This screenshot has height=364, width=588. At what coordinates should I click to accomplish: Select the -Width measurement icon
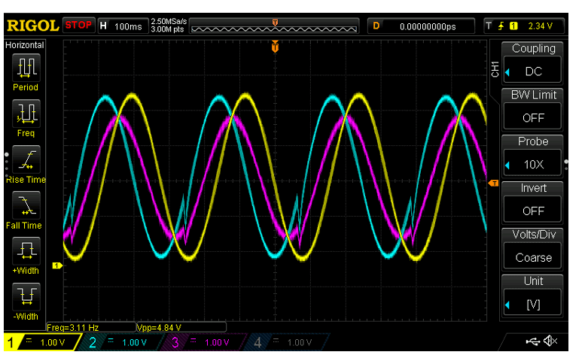click(26, 297)
